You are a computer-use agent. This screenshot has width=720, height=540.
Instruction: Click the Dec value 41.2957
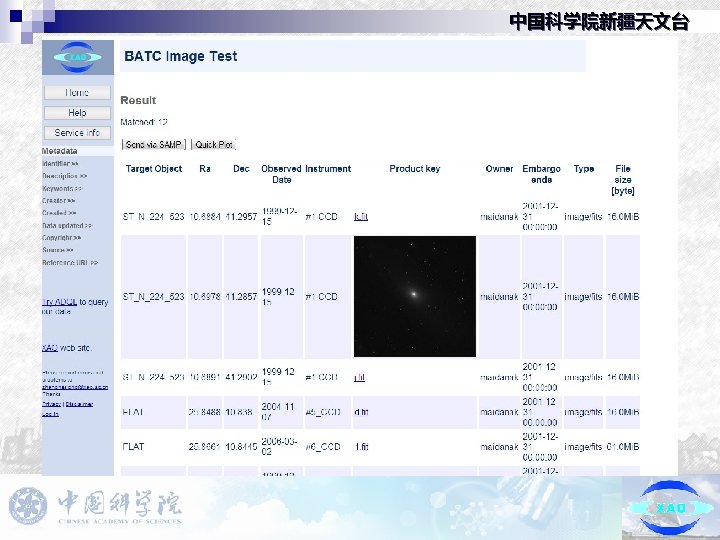point(241,216)
